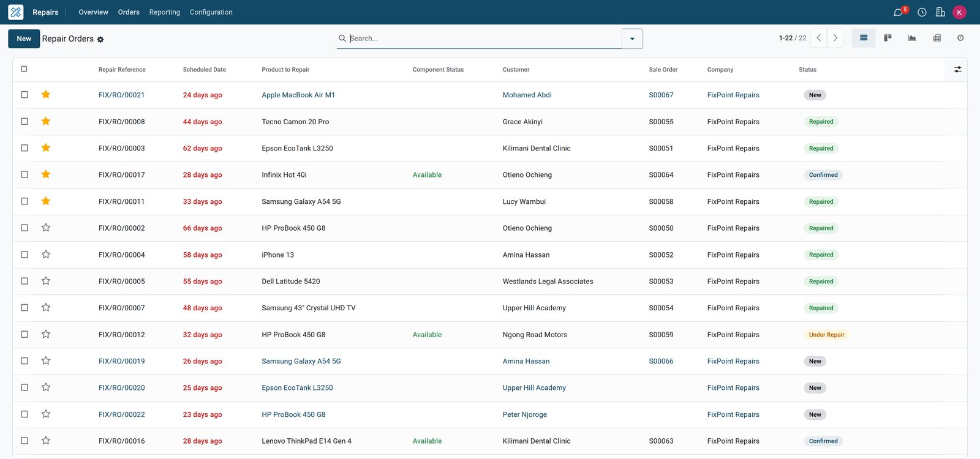Switch to activity view
The height and width of the screenshot is (459, 980).
(960, 38)
